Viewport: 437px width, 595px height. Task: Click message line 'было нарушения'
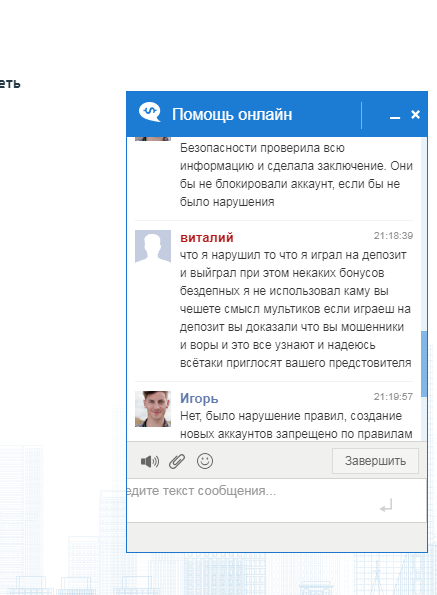pos(227,202)
